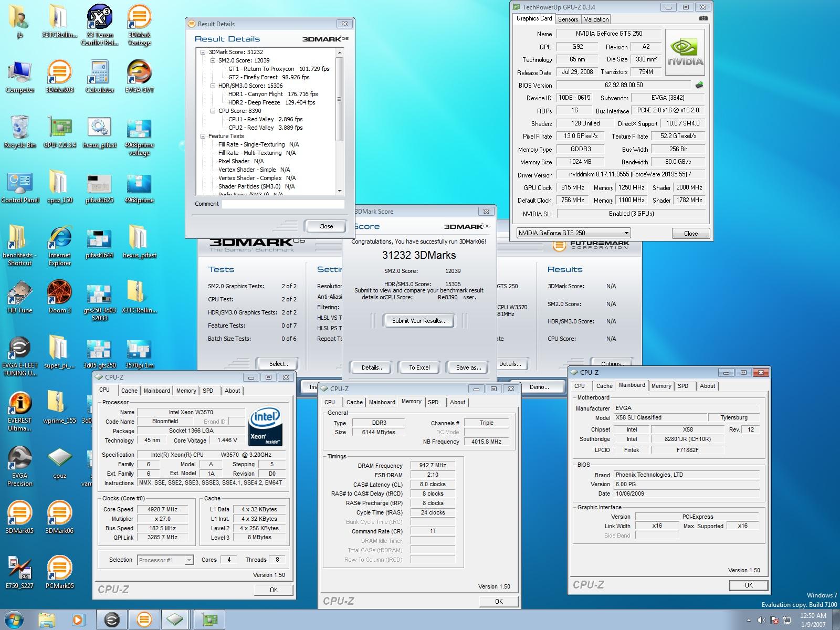This screenshot has height=630, width=840.
Task: Open the About tab in CPU-Z Mainboard window
Action: [707, 386]
